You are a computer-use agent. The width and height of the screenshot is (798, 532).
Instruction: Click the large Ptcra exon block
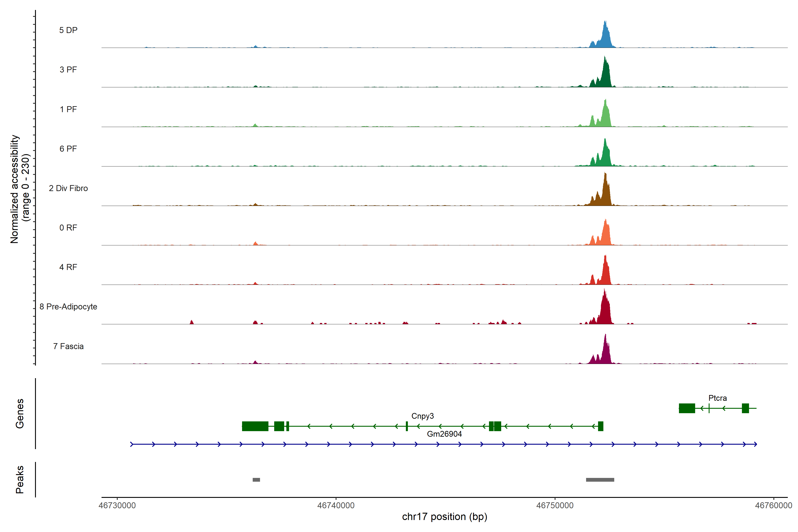tap(687, 408)
